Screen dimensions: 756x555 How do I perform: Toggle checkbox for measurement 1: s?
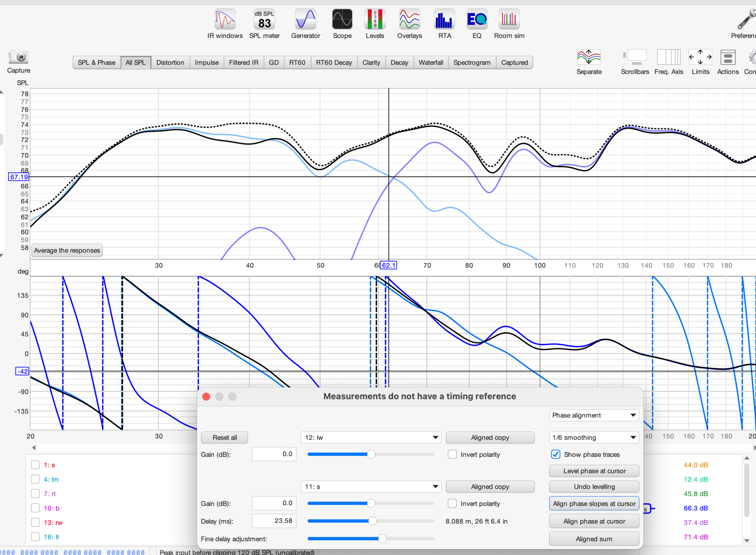coord(35,465)
